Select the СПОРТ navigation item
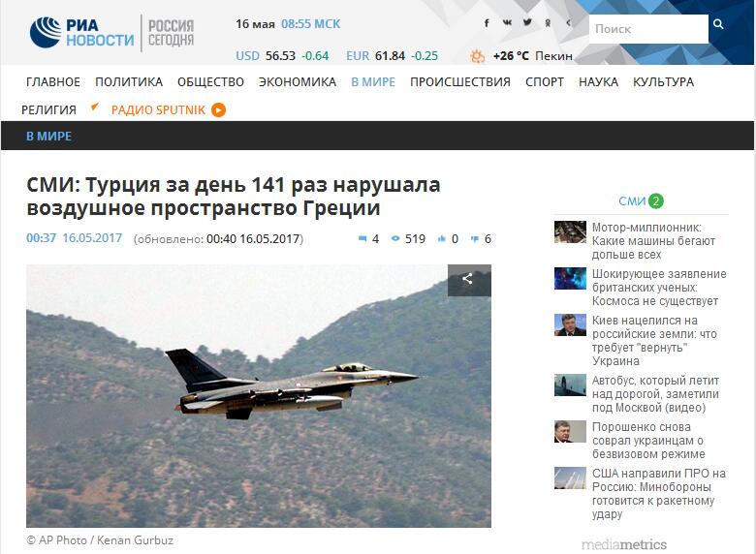Screen dimensions: 756x554 click(545, 82)
